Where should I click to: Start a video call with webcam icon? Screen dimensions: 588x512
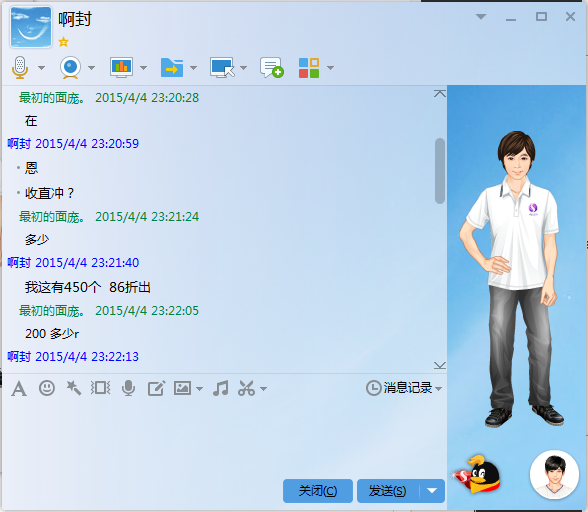tap(70, 68)
